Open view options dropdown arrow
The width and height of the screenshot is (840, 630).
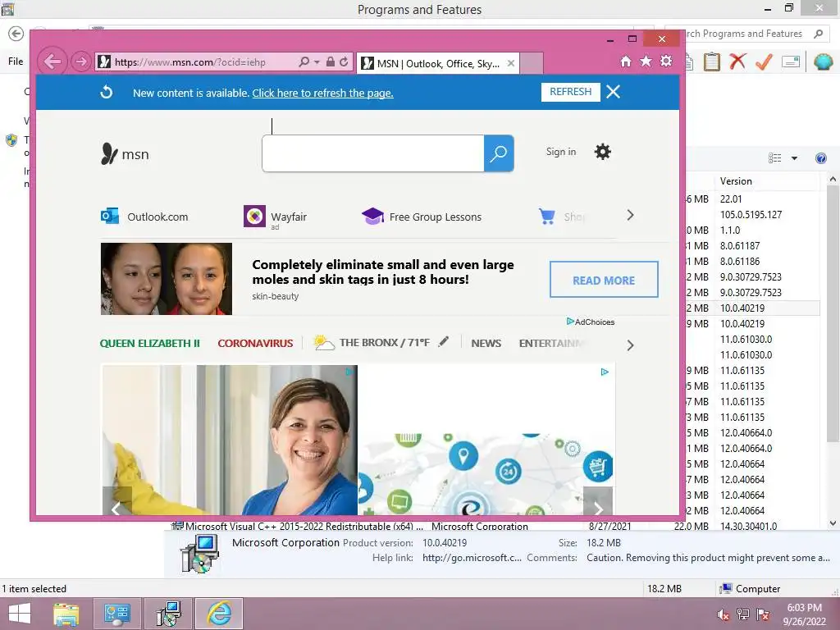(x=794, y=158)
